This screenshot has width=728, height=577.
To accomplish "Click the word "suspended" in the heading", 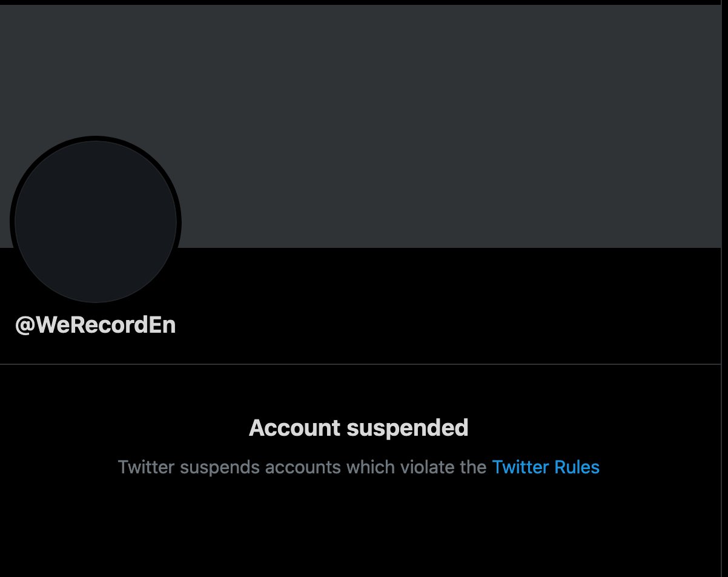I will click(408, 428).
